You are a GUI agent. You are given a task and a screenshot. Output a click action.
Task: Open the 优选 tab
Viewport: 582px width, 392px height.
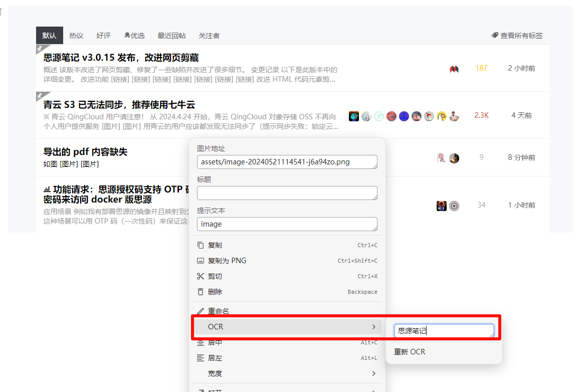[x=134, y=36]
